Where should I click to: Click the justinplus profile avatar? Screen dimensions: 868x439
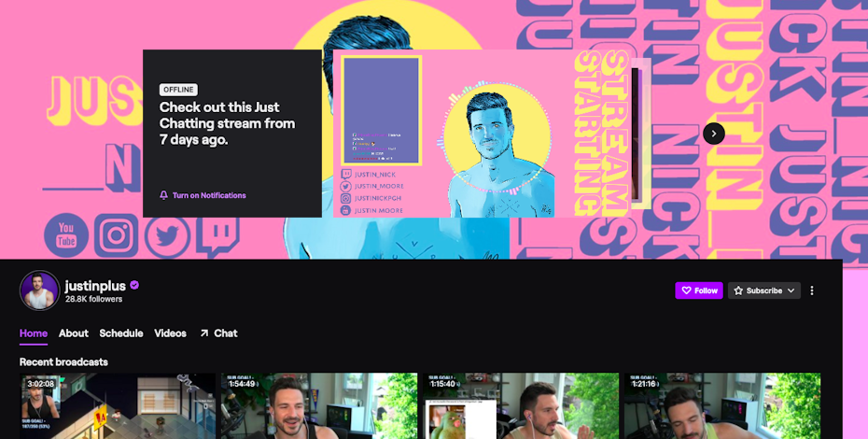point(39,291)
